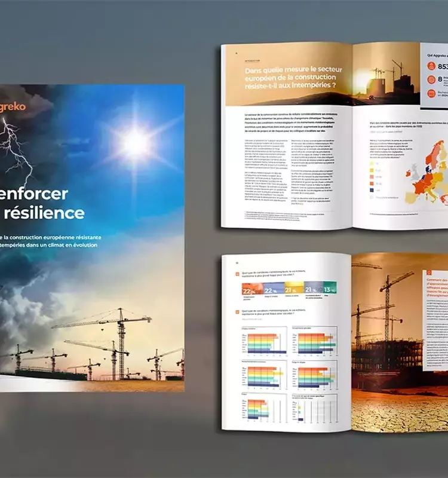Click the blue '22 %' bar segment

pyautogui.click(x=274, y=288)
